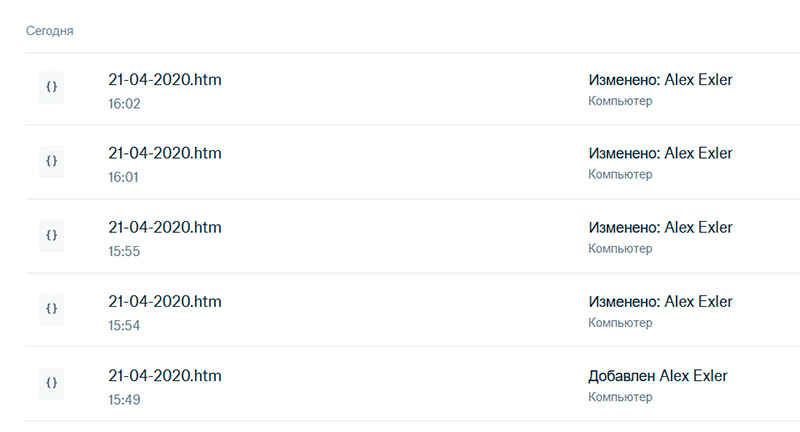
Task: Click the 16:02 timestamp
Action: [124, 103]
